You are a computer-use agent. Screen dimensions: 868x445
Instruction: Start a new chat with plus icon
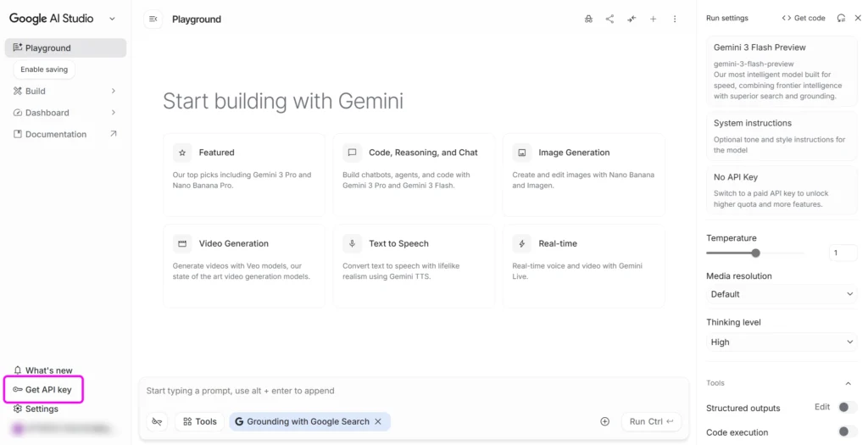(653, 19)
